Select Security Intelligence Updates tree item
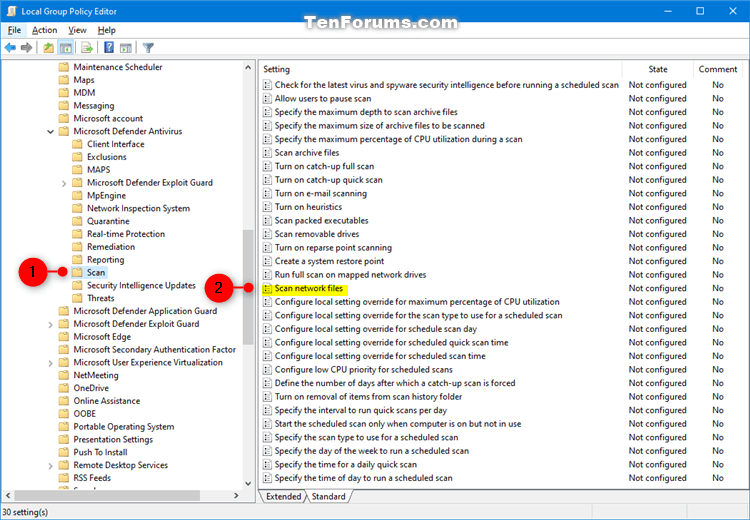This screenshot has width=750, height=520. pyautogui.click(x=141, y=286)
